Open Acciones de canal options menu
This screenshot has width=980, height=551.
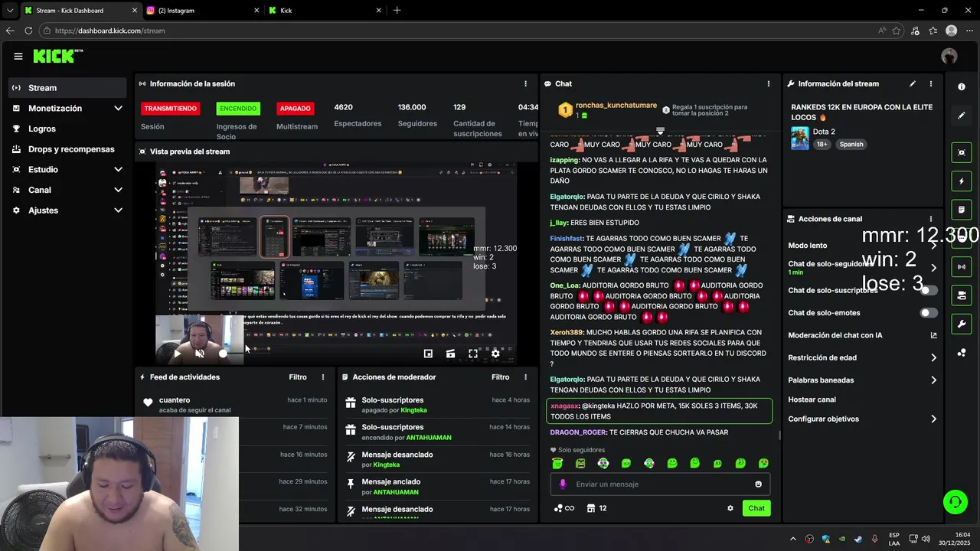click(x=931, y=219)
